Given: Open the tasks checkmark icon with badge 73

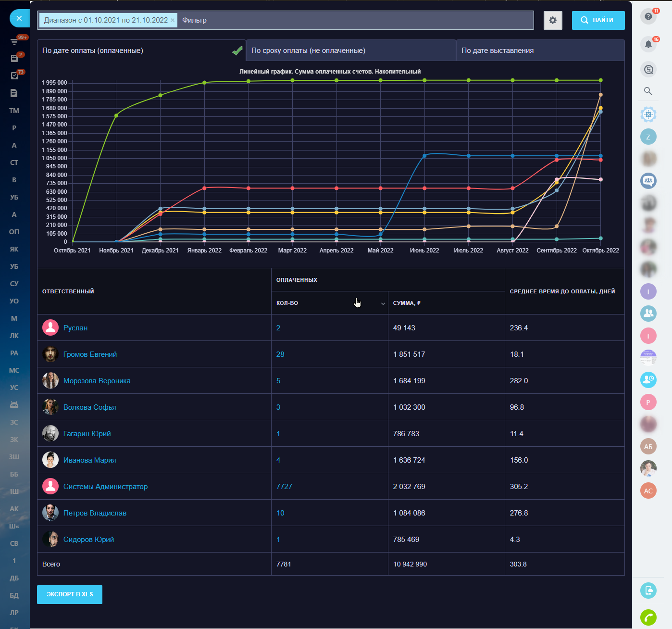Looking at the screenshot, I should [x=14, y=75].
